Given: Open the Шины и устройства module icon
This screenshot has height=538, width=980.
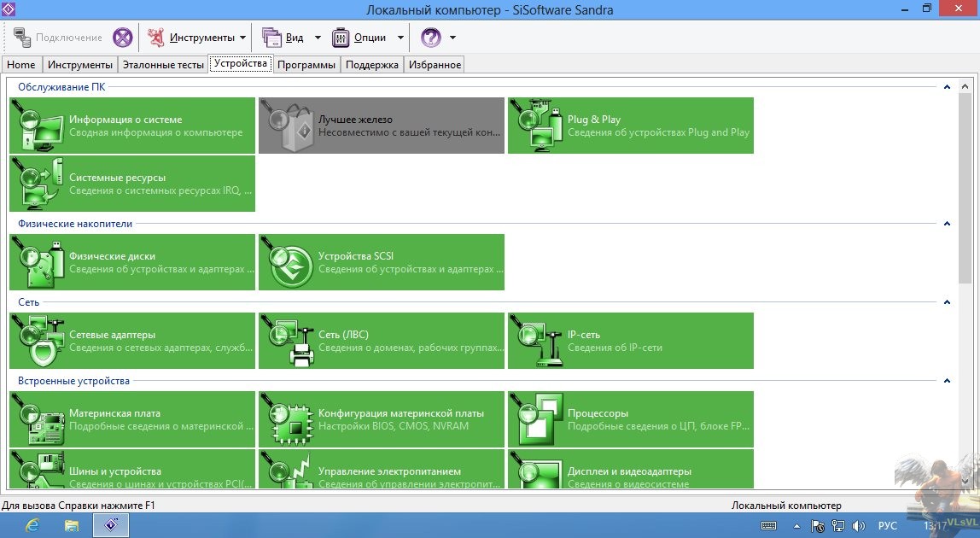Looking at the screenshot, I should point(38,469).
